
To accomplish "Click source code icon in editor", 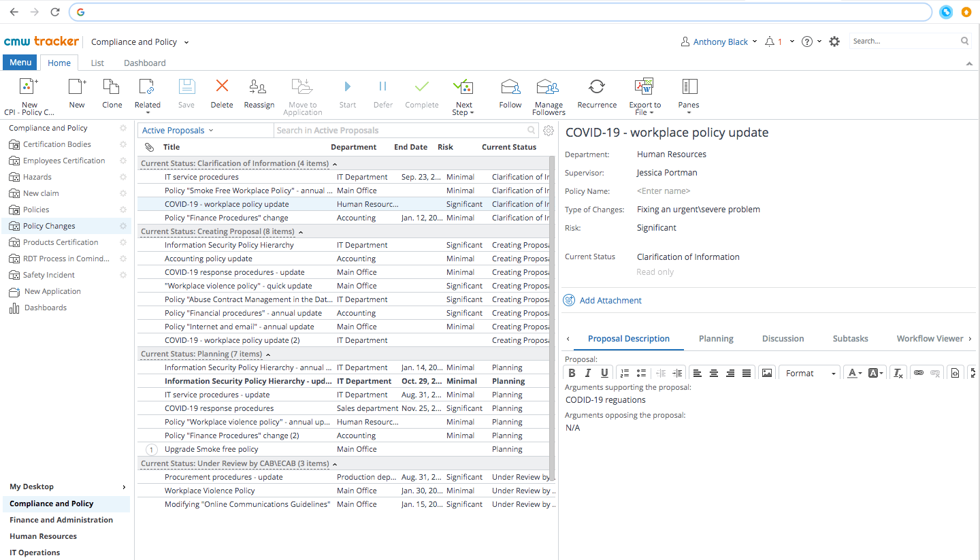I will (955, 373).
